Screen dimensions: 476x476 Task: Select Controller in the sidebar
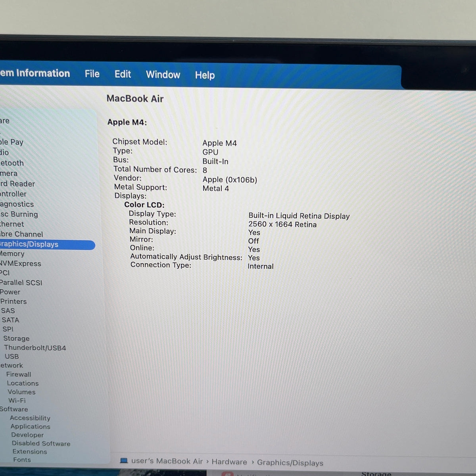pos(13,194)
